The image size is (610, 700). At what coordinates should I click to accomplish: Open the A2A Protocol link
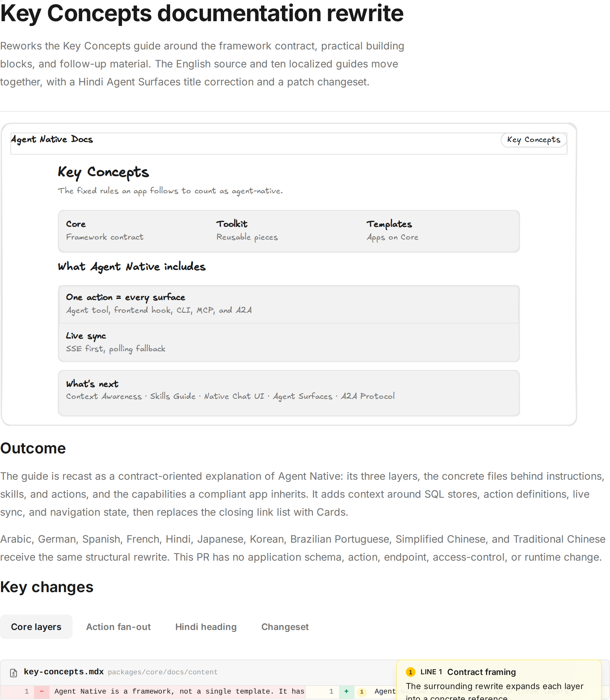(368, 396)
